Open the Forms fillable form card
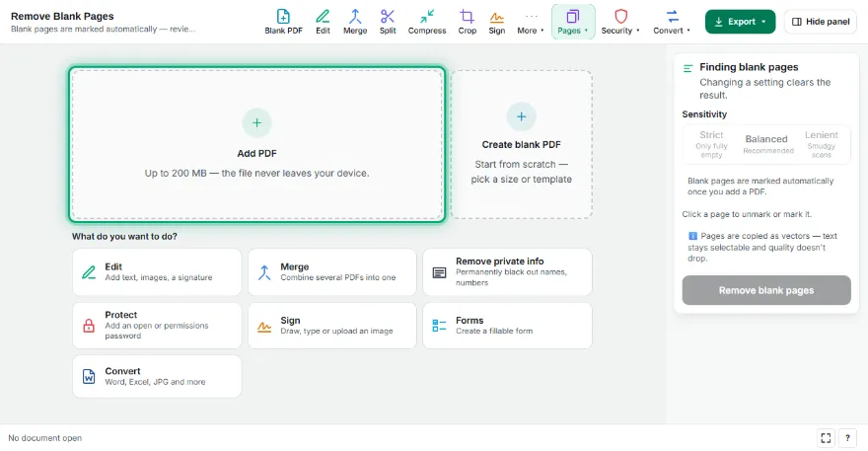 coord(508,326)
